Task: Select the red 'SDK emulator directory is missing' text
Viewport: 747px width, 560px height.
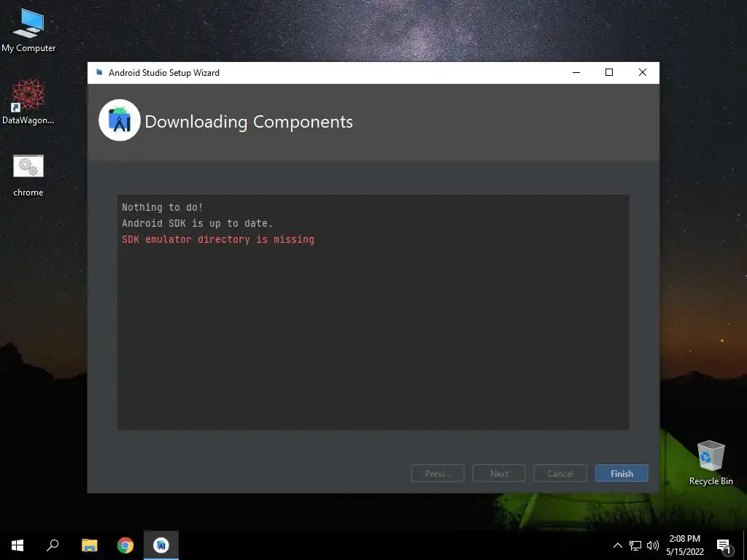Action: tap(218, 239)
